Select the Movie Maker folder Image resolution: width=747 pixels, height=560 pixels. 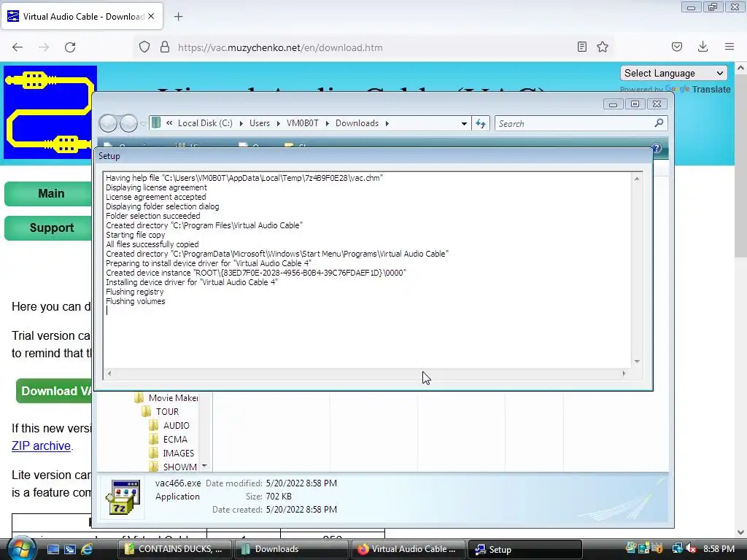[166, 397]
